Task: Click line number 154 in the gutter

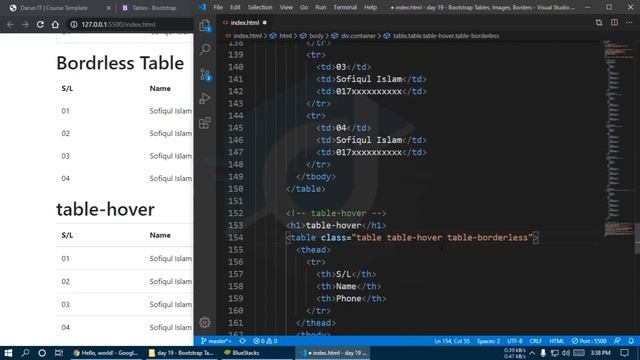Action: tap(236, 238)
